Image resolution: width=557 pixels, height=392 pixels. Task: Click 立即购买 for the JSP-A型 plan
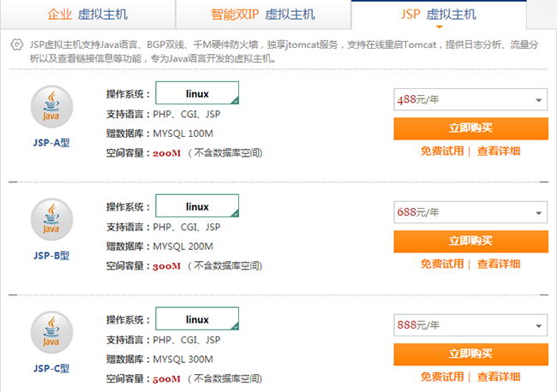(470, 128)
